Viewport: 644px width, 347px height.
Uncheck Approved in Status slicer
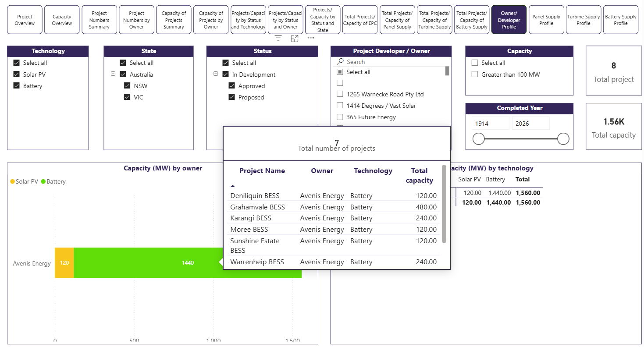coord(231,86)
